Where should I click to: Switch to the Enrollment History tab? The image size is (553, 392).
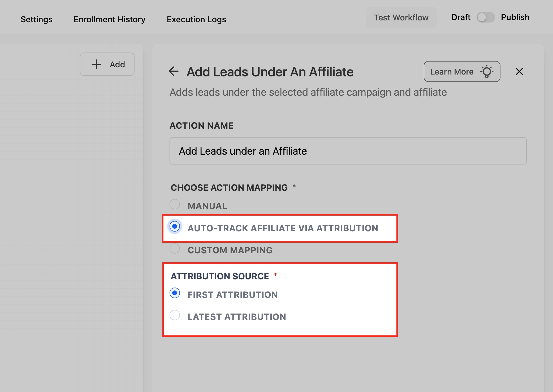coord(109,19)
